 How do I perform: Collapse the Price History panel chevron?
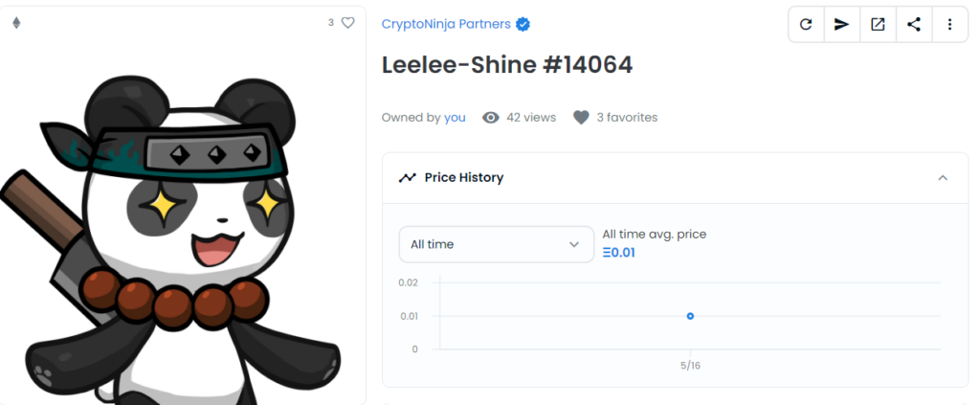943,178
